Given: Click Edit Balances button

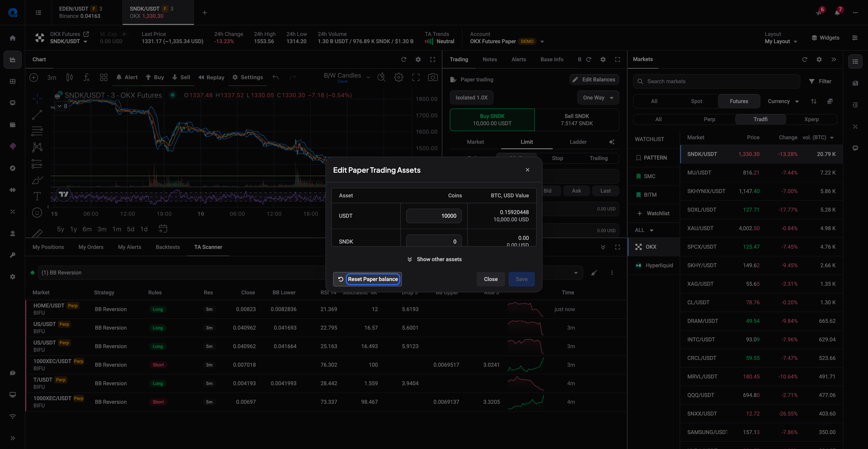Looking at the screenshot, I should point(594,80).
